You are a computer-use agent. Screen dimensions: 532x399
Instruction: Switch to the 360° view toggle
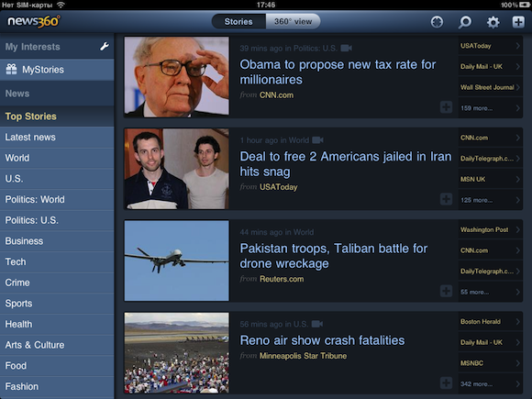click(293, 22)
